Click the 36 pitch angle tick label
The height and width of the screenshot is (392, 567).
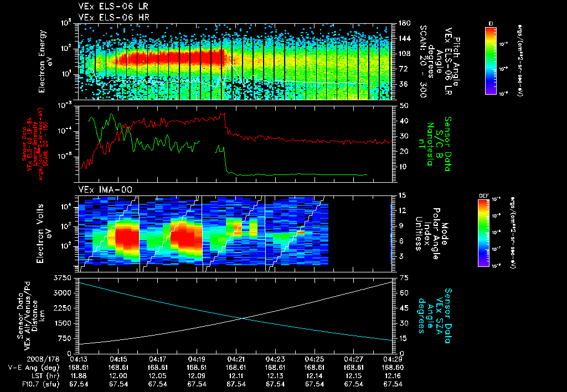click(403, 84)
